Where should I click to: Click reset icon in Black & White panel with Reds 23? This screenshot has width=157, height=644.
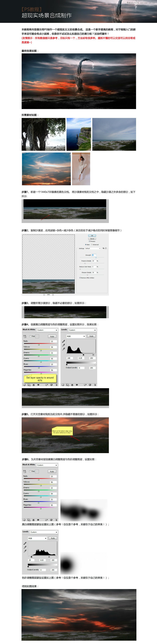51,520
